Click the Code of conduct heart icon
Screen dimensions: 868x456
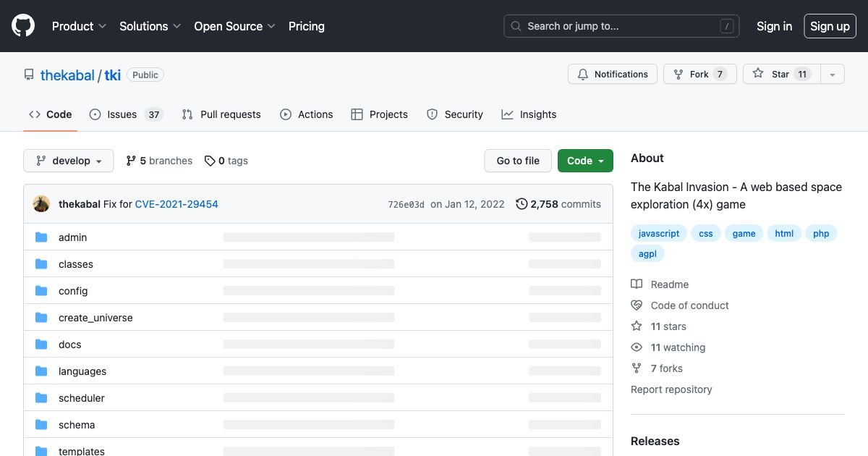pyautogui.click(x=637, y=305)
